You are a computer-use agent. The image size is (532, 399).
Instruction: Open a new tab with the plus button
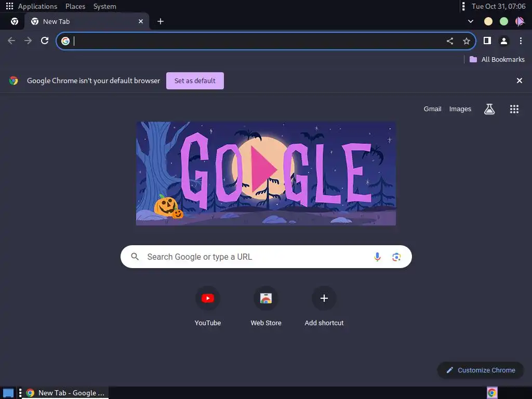coord(161,21)
